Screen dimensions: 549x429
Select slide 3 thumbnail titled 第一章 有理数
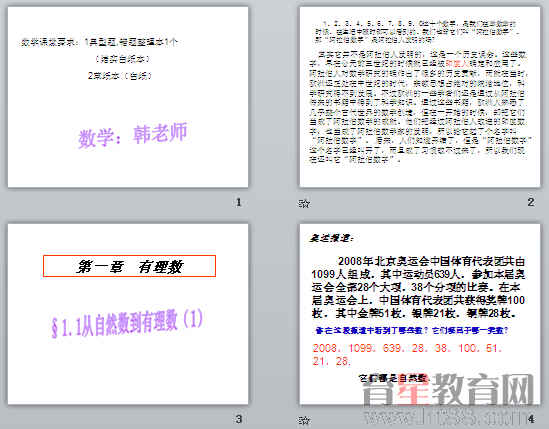pyautogui.click(x=128, y=314)
